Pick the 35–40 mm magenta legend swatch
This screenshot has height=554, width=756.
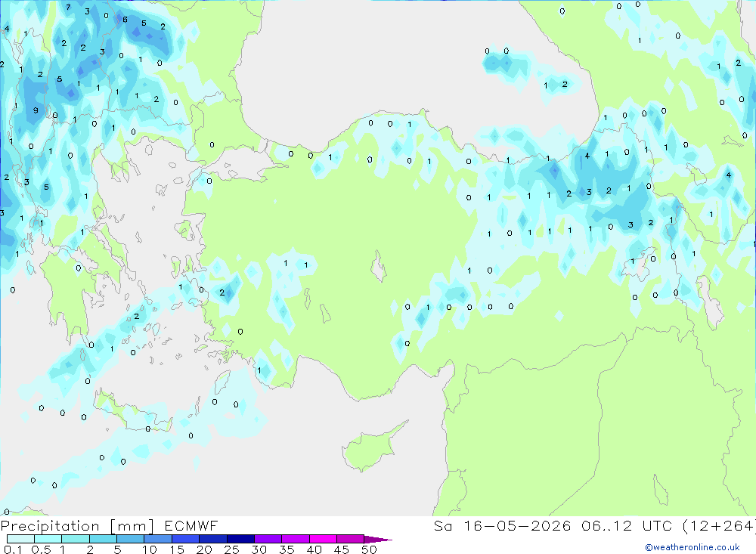tap(296, 539)
